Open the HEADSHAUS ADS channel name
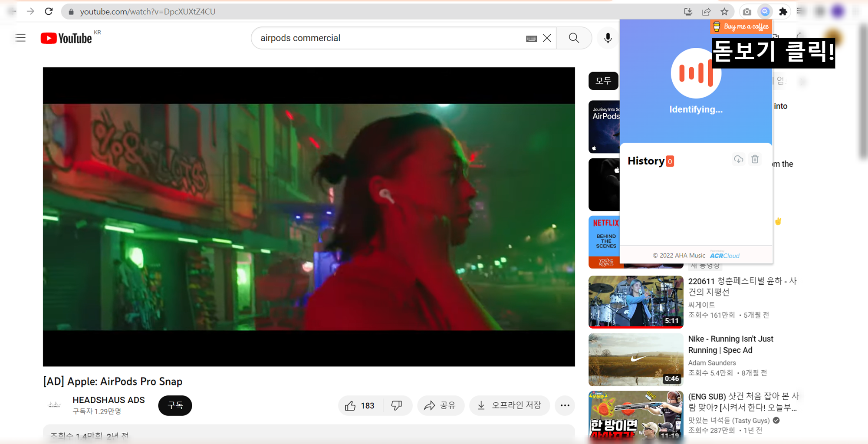Image resolution: width=868 pixels, height=444 pixels. click(x=108, y=400)
